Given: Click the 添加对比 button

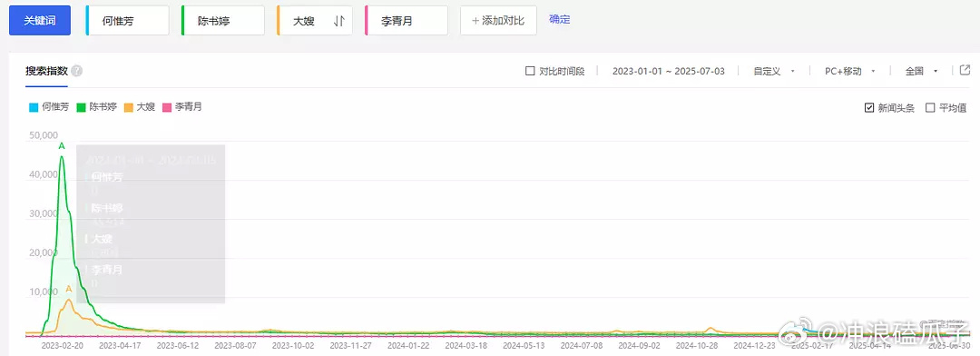Looking at the screenshot, I should [498, 21].
